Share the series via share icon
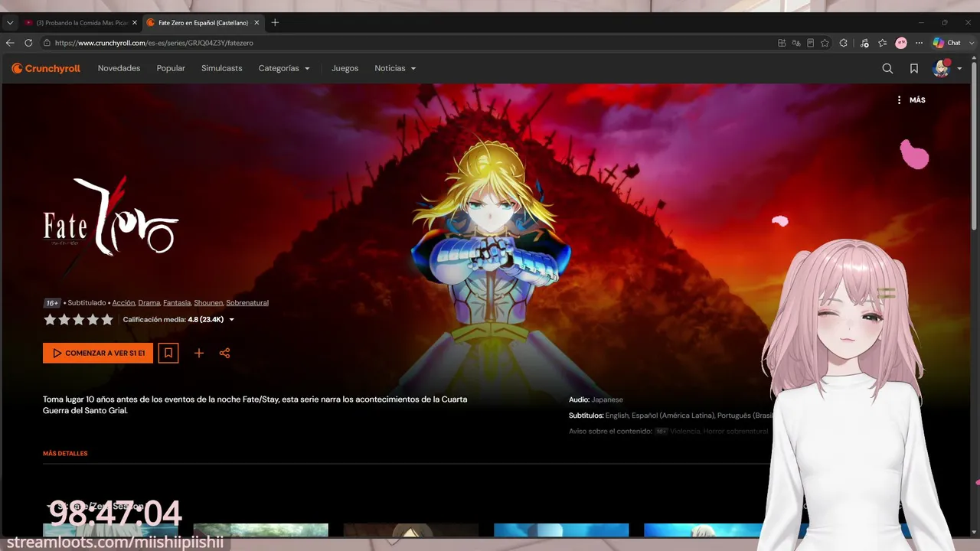This screenshot has height=551, width=980. coord(224,353)
